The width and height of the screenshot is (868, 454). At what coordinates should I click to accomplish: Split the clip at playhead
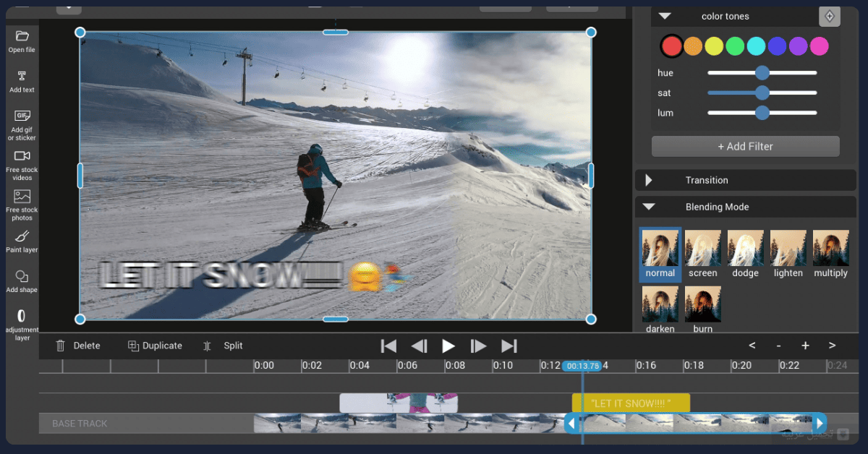[x=223, y=346]
